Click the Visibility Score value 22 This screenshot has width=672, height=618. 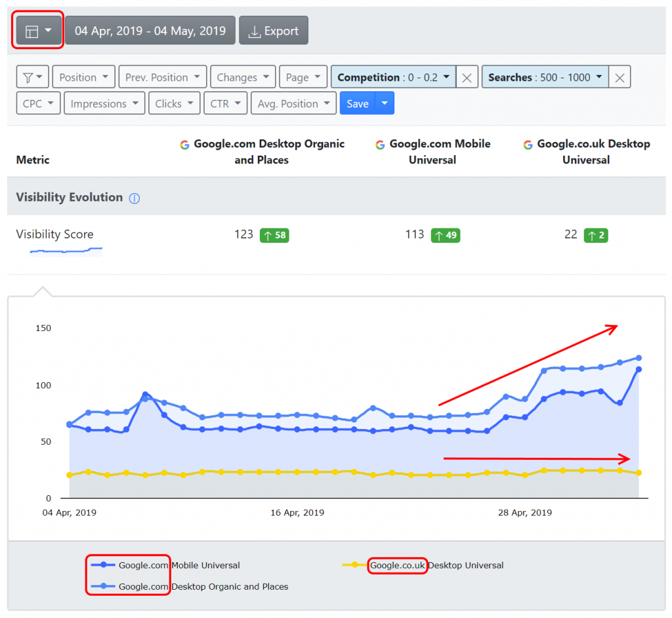coord(571,234)
